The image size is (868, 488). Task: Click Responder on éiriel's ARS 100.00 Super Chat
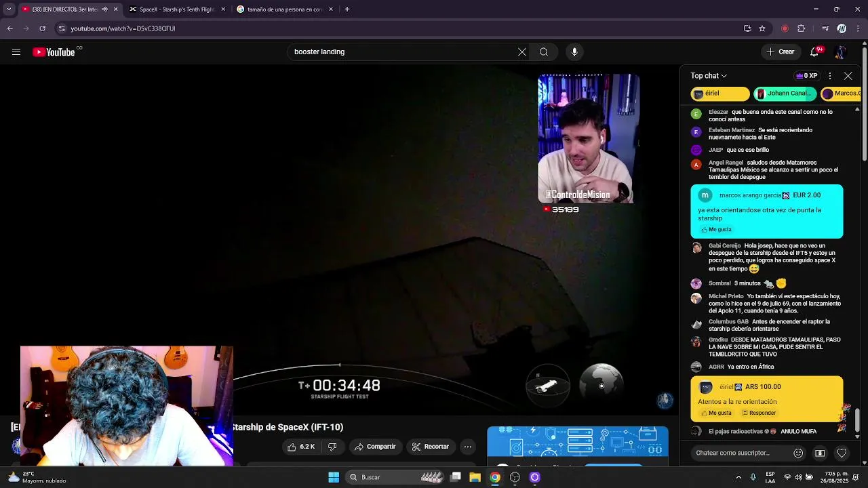pos(759,413)
